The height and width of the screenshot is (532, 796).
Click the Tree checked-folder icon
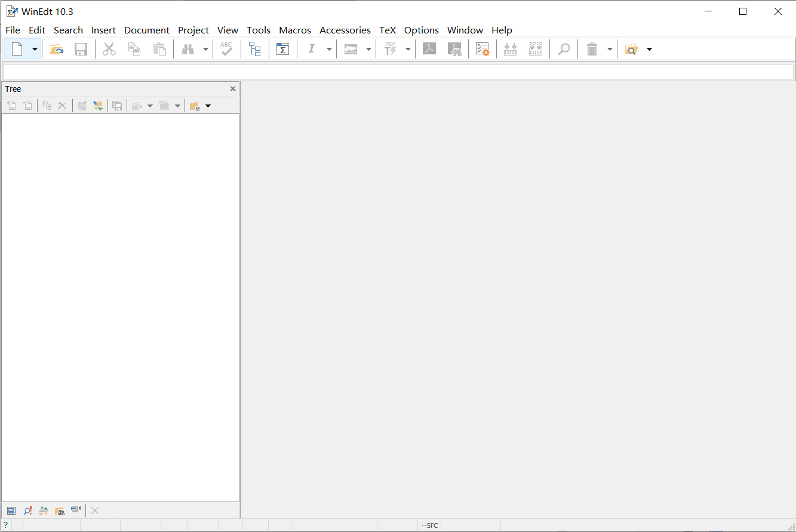coord(195,106)
